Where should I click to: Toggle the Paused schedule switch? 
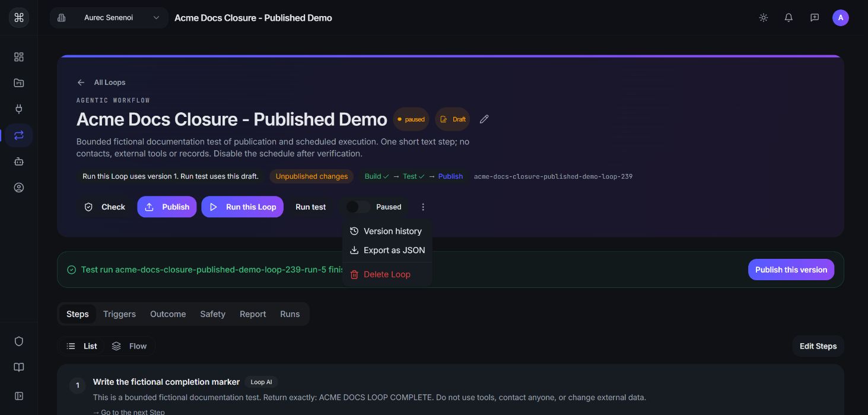[x=358, y=207]
